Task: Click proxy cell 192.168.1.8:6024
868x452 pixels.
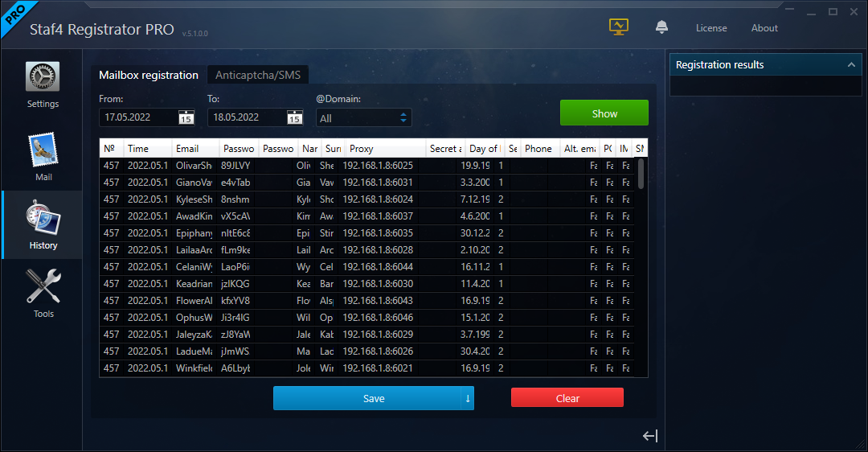Action: [378, 199]
